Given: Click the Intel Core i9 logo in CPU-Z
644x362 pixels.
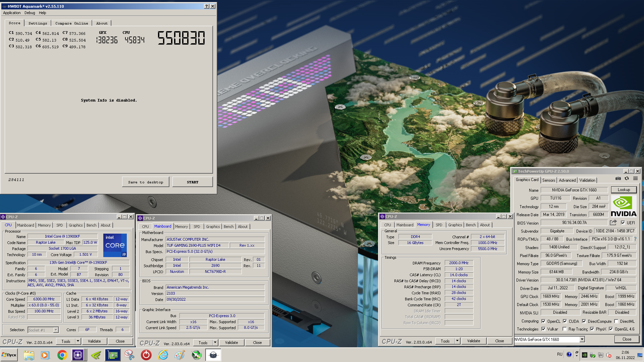Looking at the screenshot, I should 115,245.
